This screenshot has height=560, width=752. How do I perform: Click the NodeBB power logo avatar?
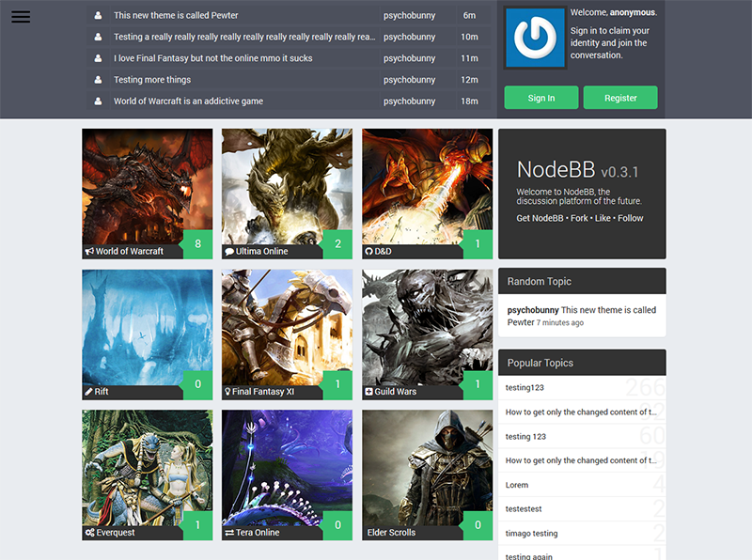point(535,38)
